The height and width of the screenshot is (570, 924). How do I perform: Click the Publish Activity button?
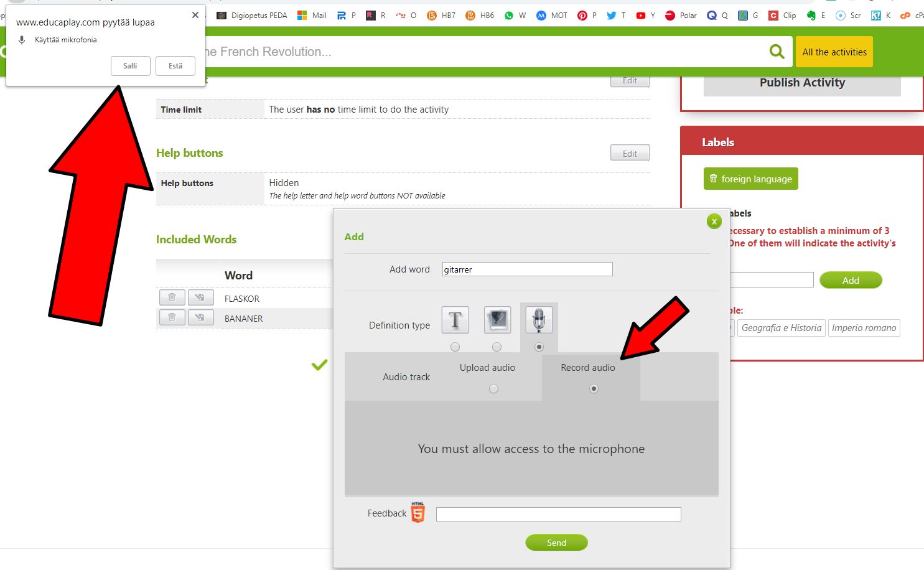click(801, 83)
